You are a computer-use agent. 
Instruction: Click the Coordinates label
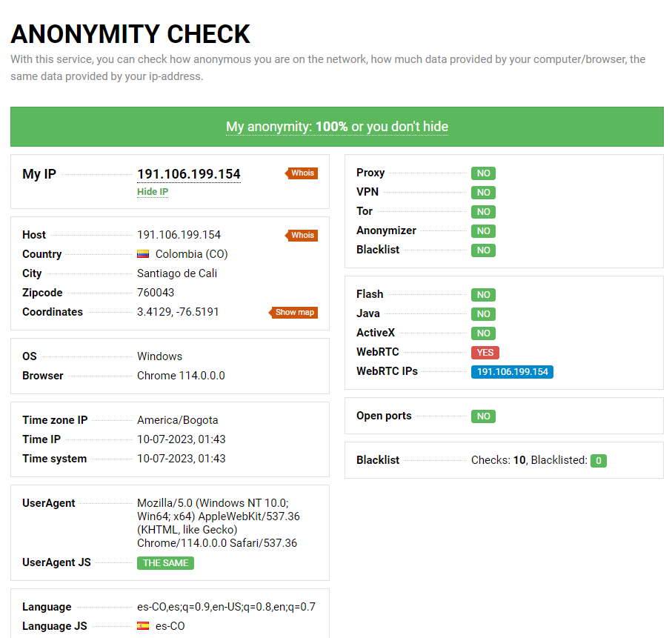pyautogui.click(x=53, y=312)
